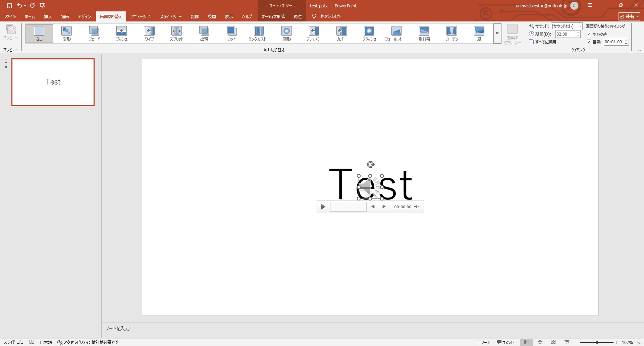Switch to slide sorter view icon

click(540, 342)
